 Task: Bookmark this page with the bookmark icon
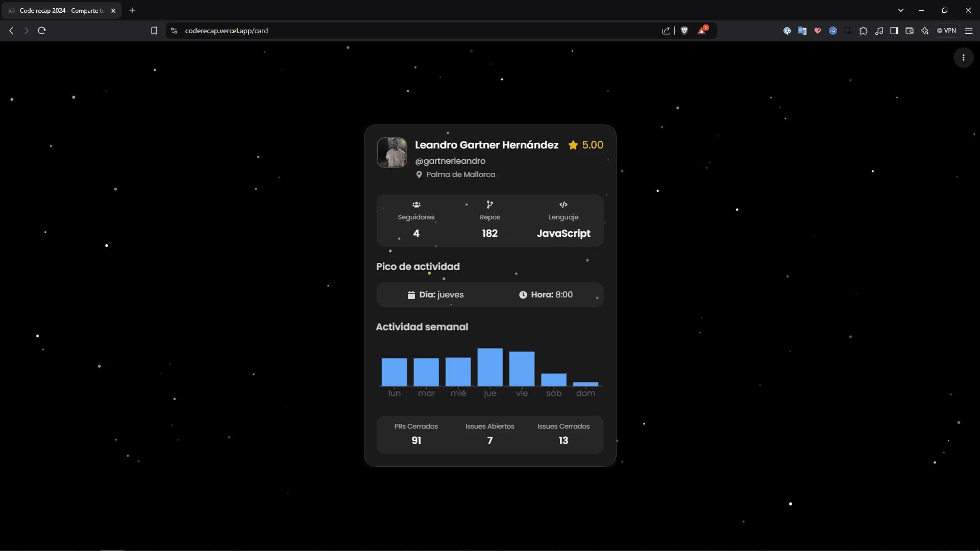[154, 31]
